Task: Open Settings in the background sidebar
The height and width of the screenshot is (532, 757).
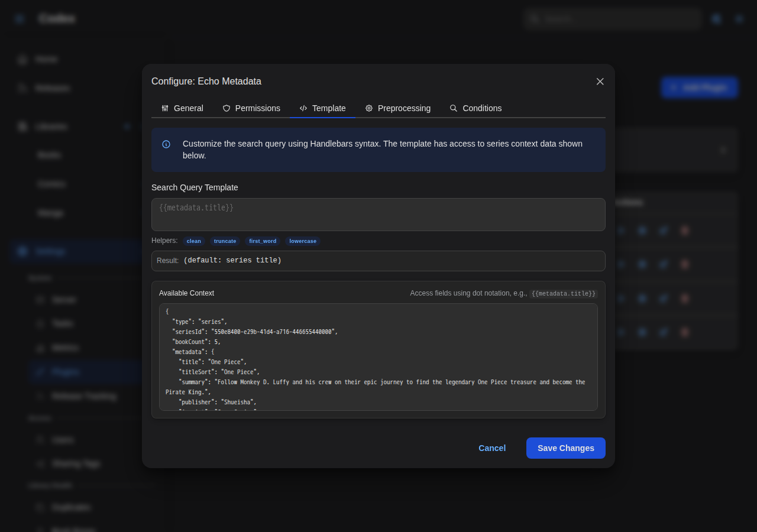Action: pos(50,251)
